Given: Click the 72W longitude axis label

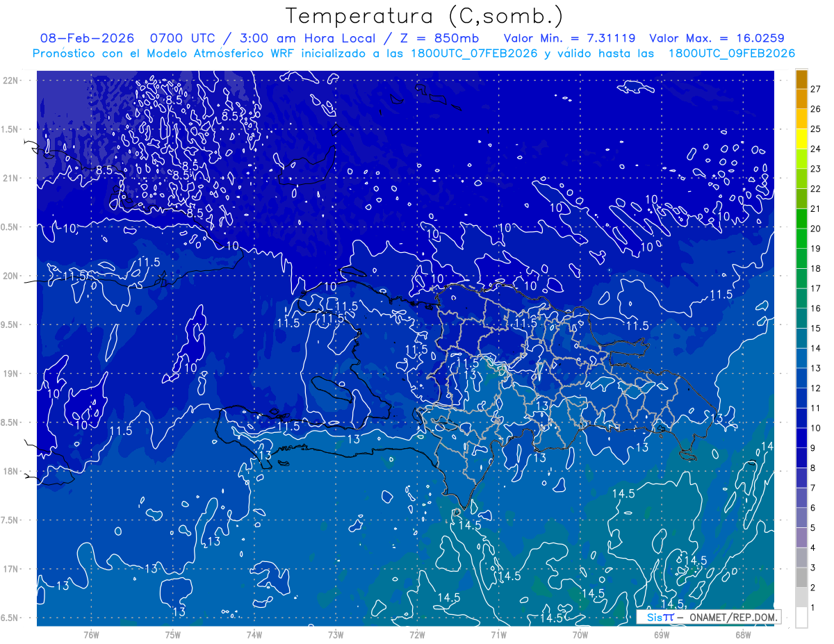Looking at the screenshot, I should pos(417,634).
